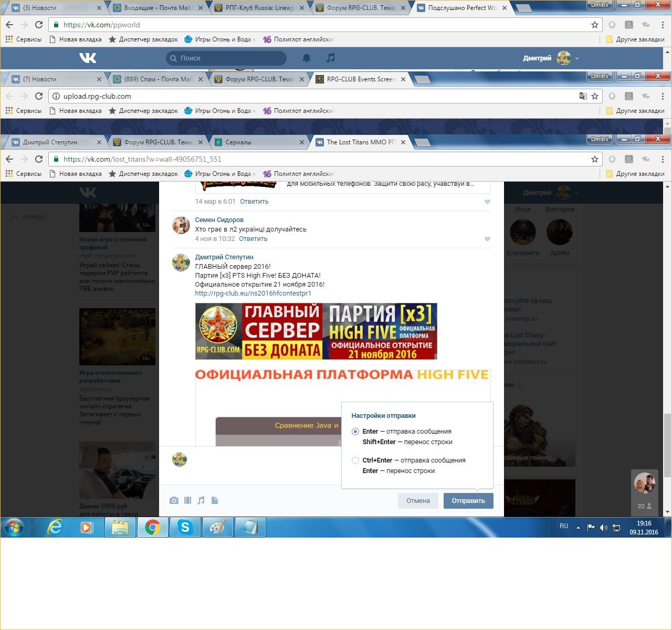672x630 pixels.
Task: Attach a video to the comment
Action: coord(187,501)
